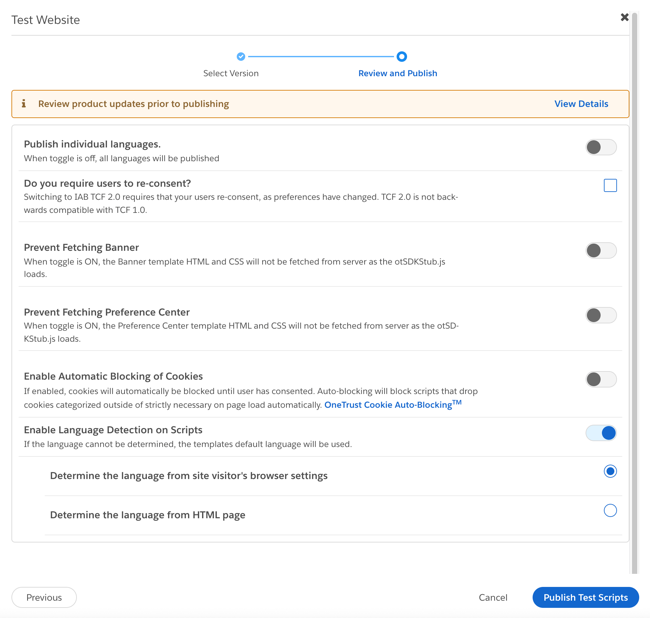Click Publish Test Scripts button

pyautogui.click(x=586, y=597)
